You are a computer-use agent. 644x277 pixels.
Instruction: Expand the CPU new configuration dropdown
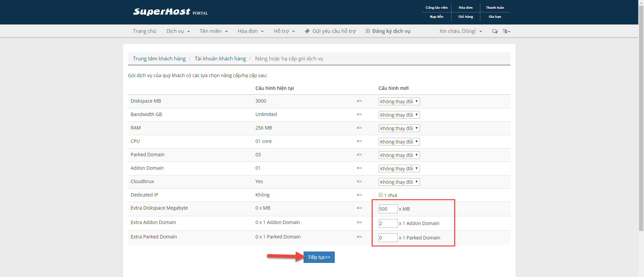pyautogui.click(x=399, y=142)
